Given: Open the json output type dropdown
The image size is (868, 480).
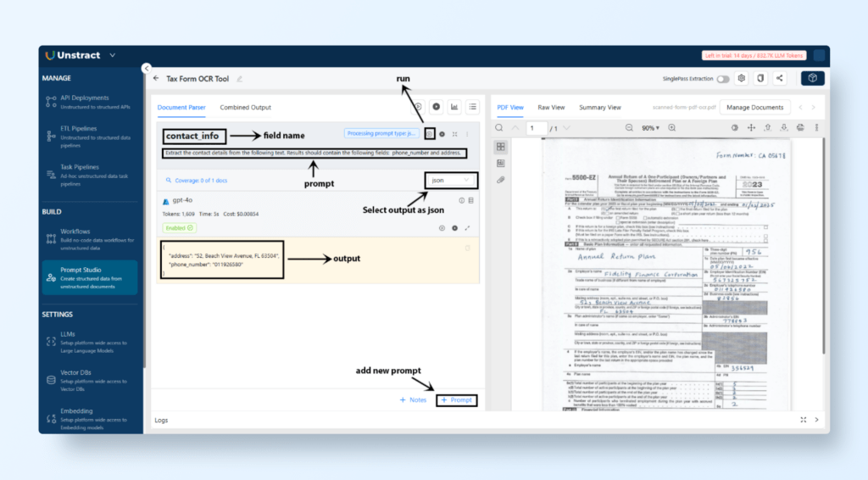Looking at the screenshot, I should tap(450, 180).
